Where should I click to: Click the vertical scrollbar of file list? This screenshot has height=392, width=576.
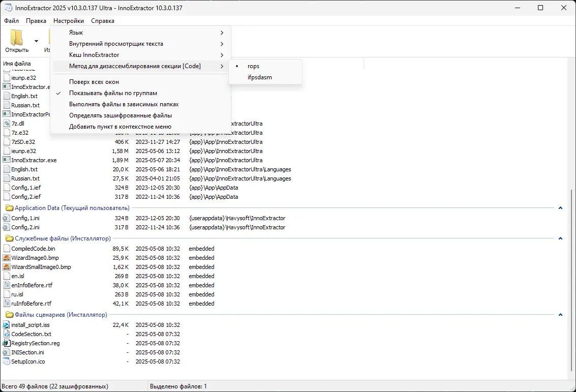572,280
